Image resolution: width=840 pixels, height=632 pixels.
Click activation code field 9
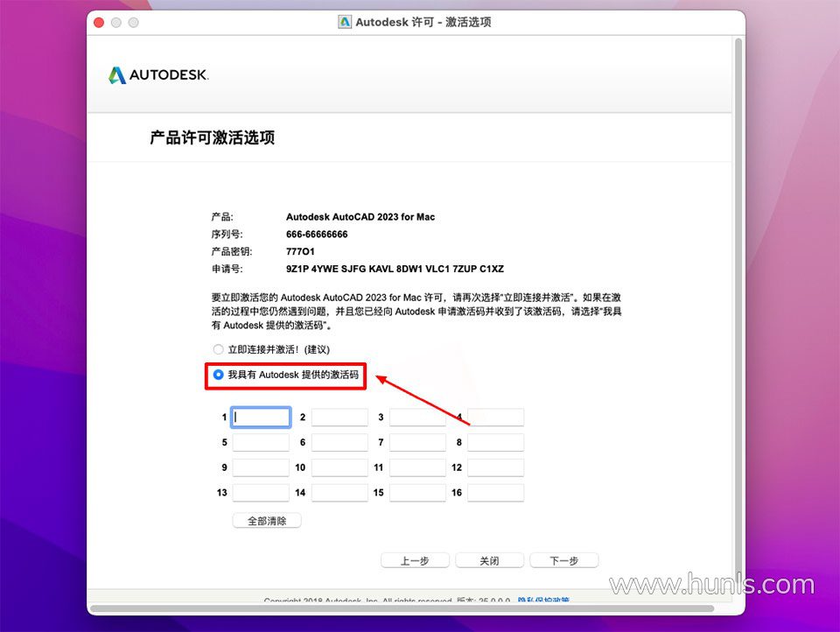pos(261,467)
